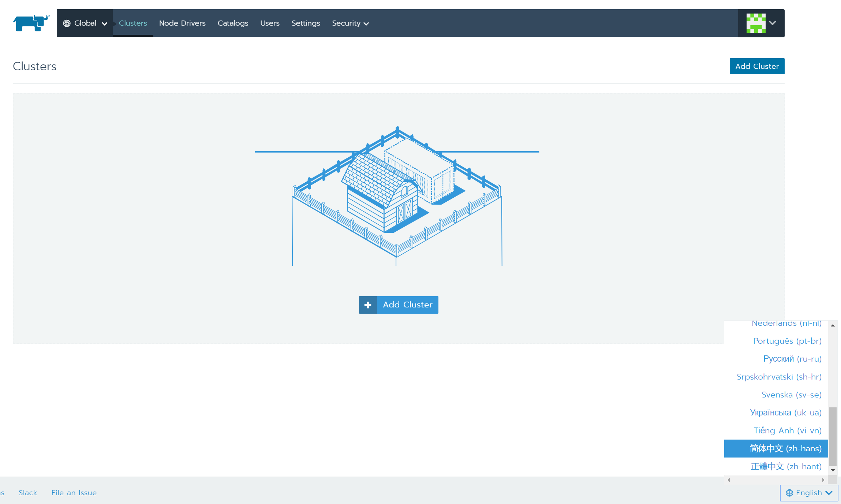Screen dimensions: 841x504
Task: Switch to the Node Drivers tab
Action: pos(182,23)
